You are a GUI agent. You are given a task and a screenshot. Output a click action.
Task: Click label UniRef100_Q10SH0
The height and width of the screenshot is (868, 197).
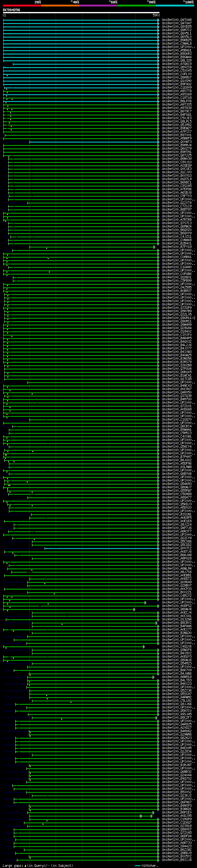click(177, 81)
